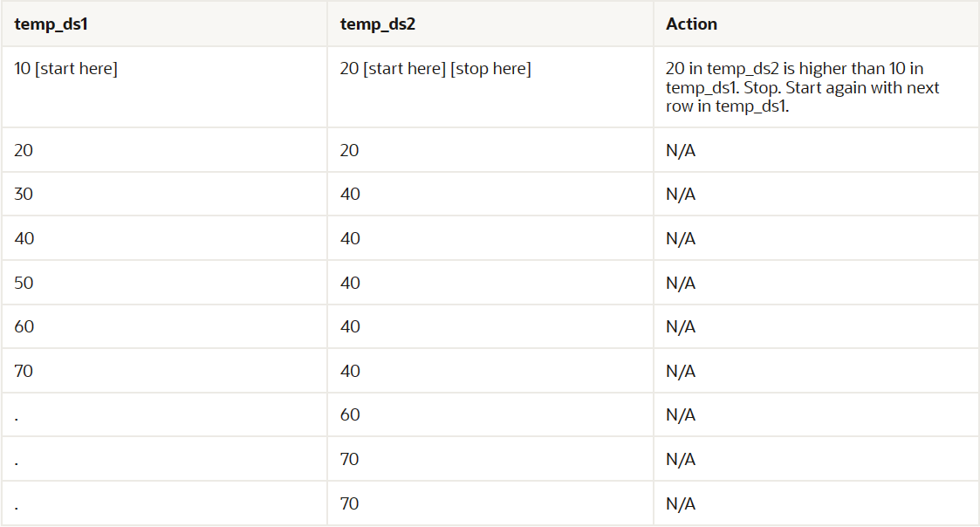The image size is (980, 527).
Task: Select N/A in the last table row
Action: point(681,504)
